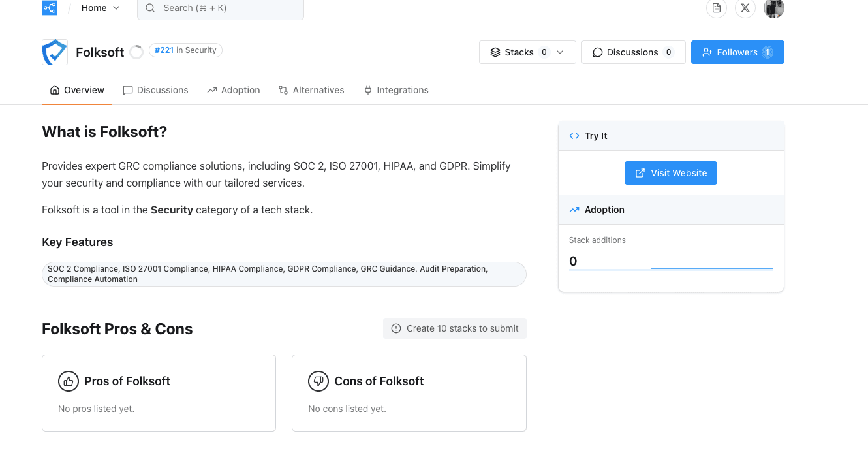868x457 pixels.
Task: Click the Create 10 stacks to submit button
Action: point(455,328)
